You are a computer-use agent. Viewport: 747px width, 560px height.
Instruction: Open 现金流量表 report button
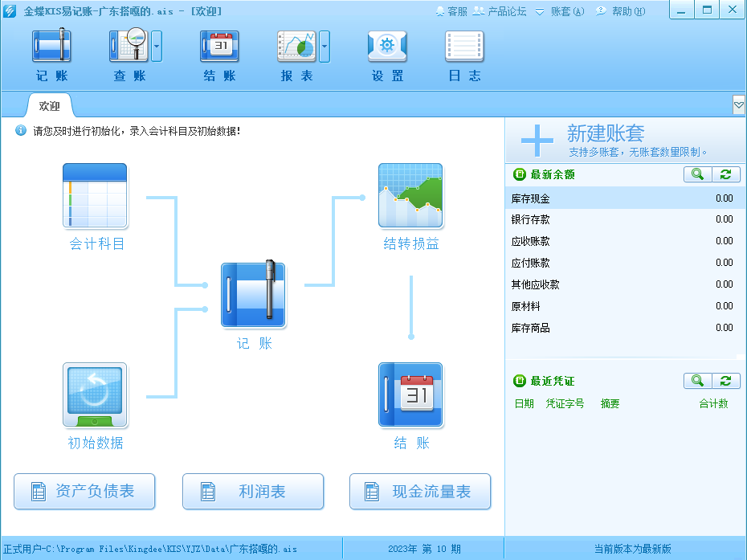420,492
